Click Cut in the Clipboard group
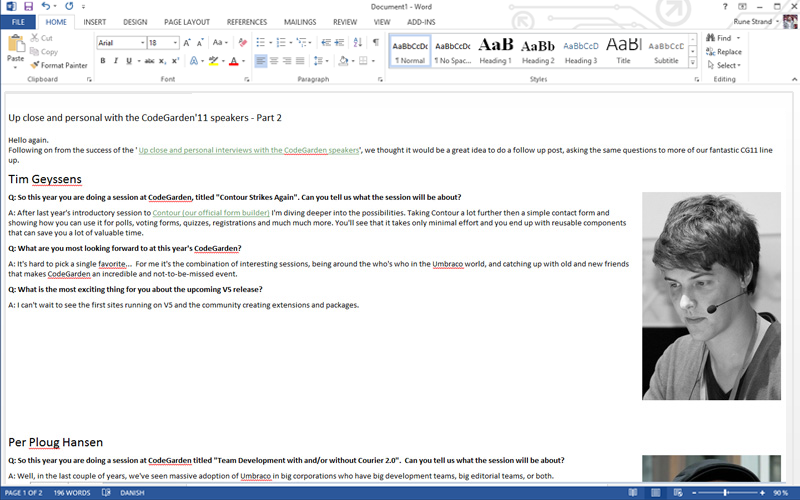Image resolution: width=800 pixels, height=500 pixels. tap(41, 38)
